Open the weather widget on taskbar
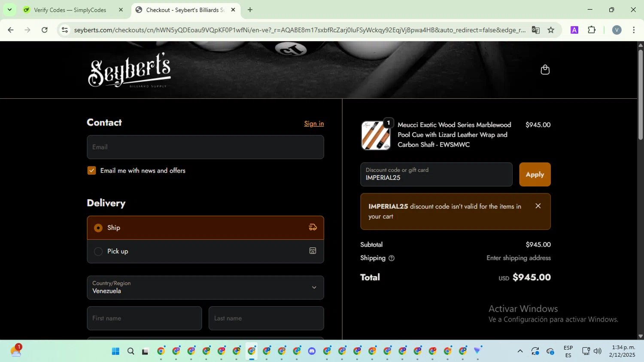This screenshot has height=362, width=644. pos(16,351)
